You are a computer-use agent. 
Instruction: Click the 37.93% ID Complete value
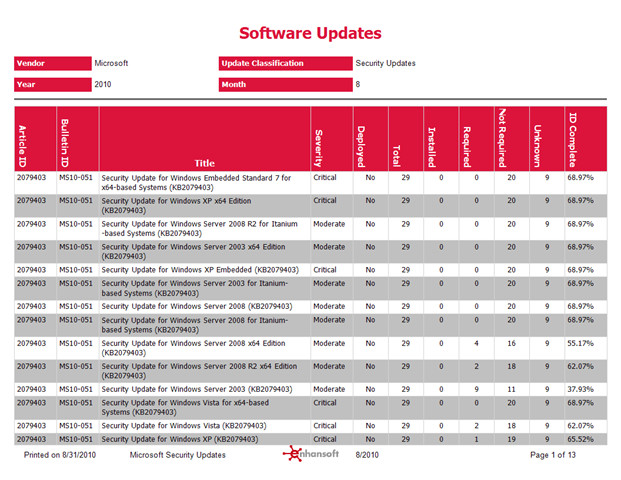click(x=580, y=389)
